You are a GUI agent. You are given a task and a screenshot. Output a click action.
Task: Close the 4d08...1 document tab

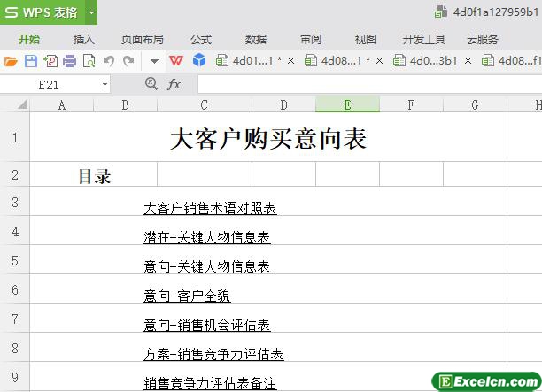coord(379,61)
